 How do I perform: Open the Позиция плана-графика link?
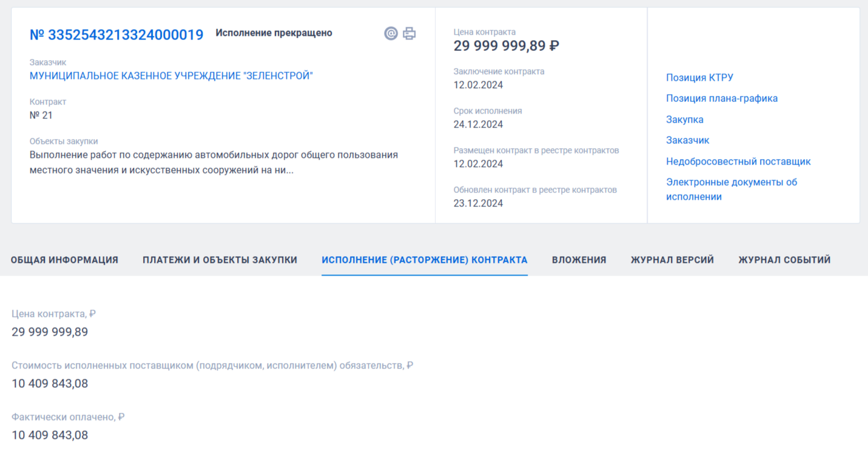point(722,98)
